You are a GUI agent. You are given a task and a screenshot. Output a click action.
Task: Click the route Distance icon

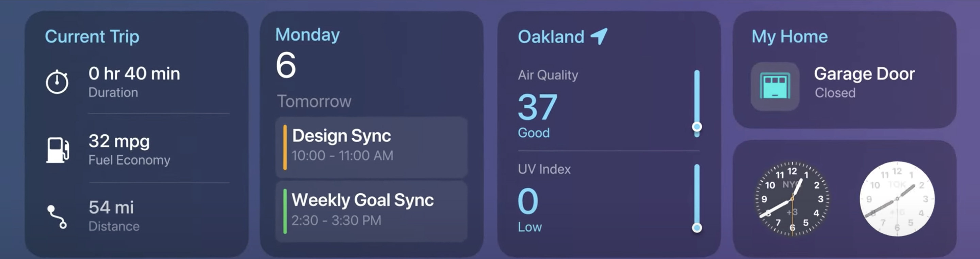57,217
